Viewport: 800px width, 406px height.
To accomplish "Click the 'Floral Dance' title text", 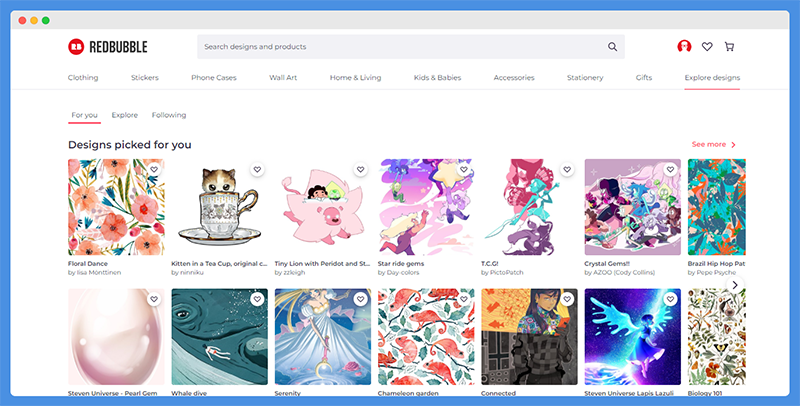I will coord(88,264).
